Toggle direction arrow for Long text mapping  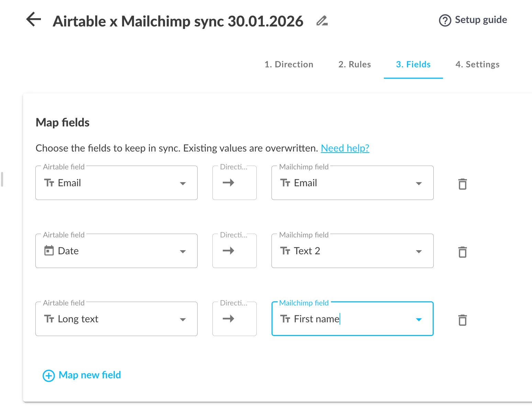pyautogui.click(x=229, y=319)
